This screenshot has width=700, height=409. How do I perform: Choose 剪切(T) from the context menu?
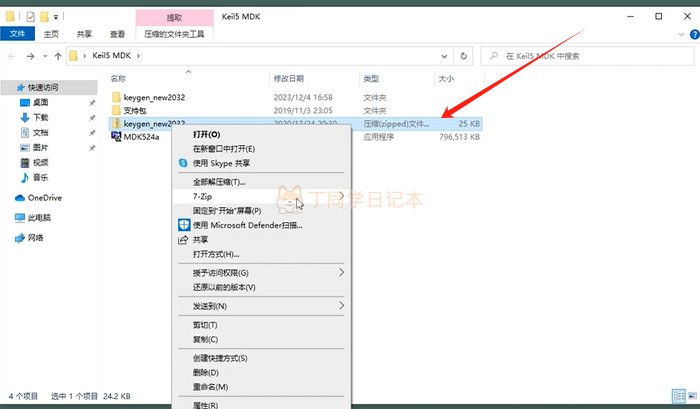click(x=205, y=325)
